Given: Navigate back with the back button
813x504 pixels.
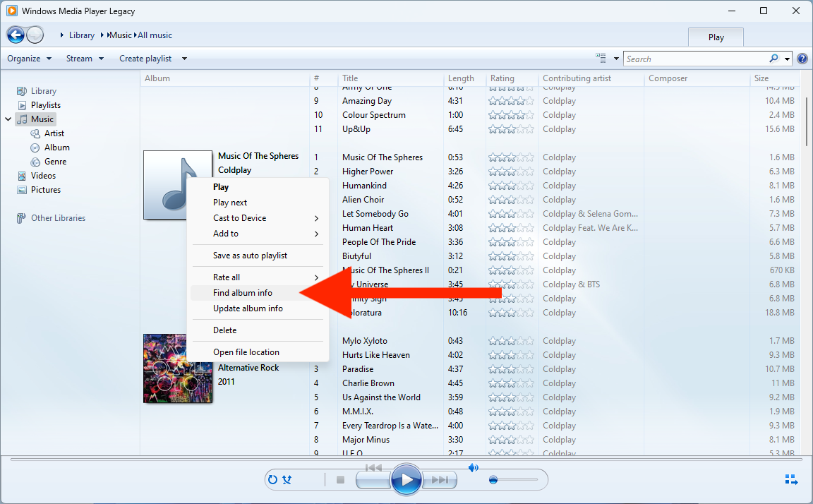Looking at the screenshot, I should [x=16, y=35].
